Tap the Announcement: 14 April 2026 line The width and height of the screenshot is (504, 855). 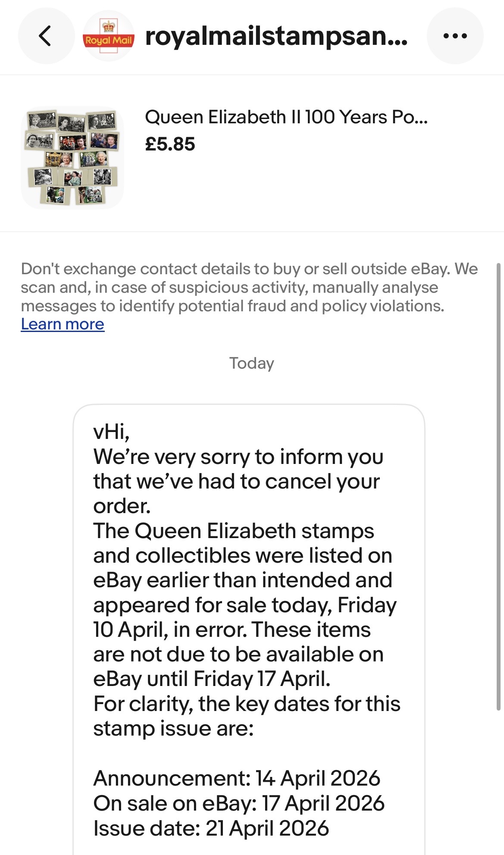tap(237, 778)
